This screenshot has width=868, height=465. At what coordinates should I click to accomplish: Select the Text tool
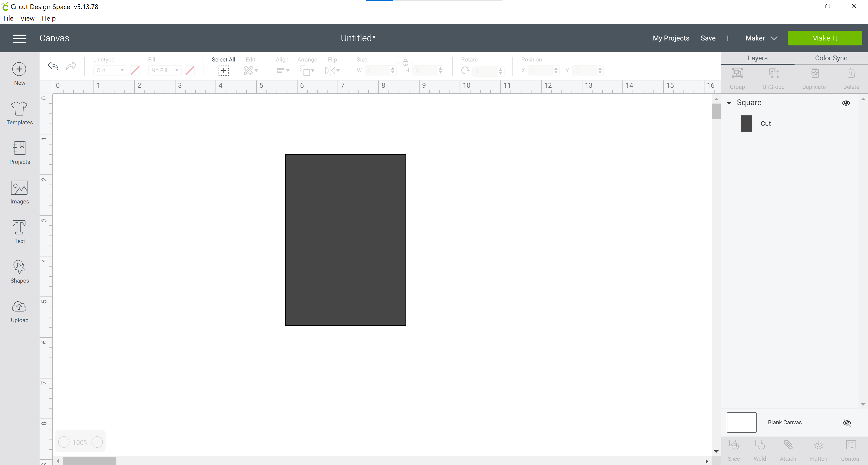(x=19, y=232)
